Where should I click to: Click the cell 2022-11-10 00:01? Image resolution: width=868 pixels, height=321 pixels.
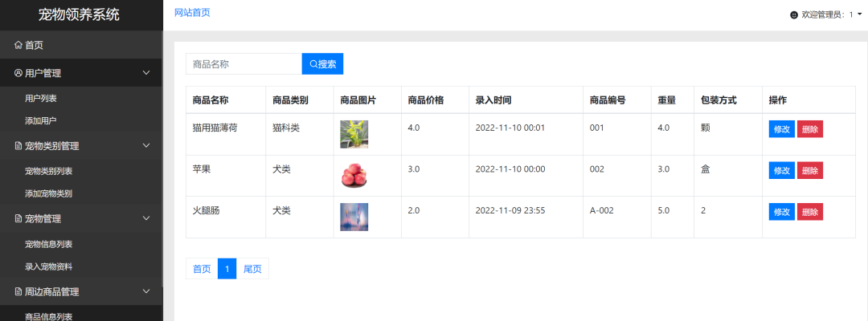pyautogui.click(x=510, y=128)
